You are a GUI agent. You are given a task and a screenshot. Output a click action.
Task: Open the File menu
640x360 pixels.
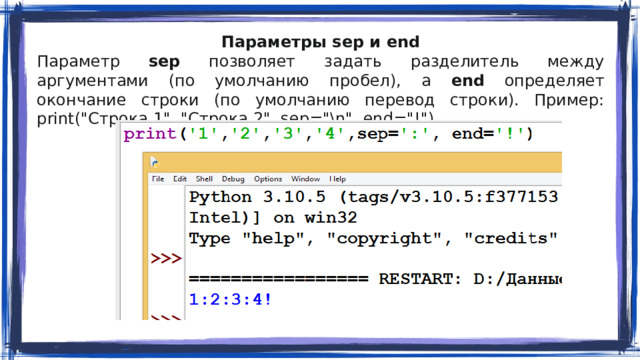(158, 179)
